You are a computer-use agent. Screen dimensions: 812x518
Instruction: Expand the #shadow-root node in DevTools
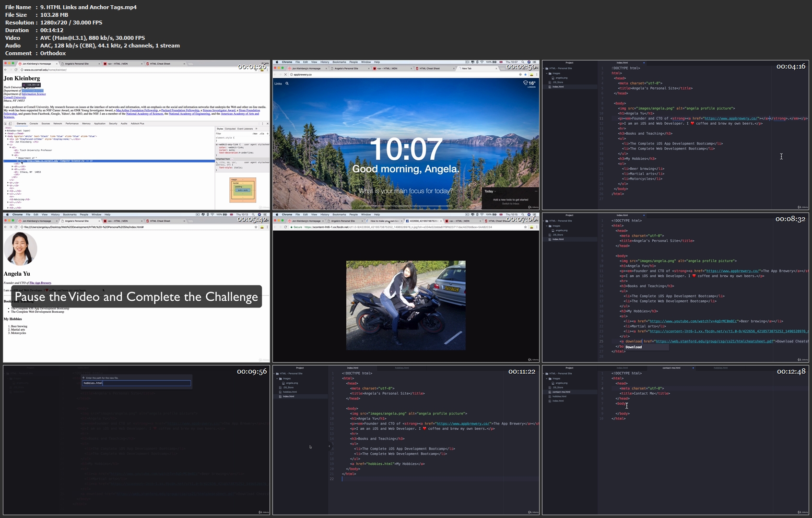click(6, 130)
